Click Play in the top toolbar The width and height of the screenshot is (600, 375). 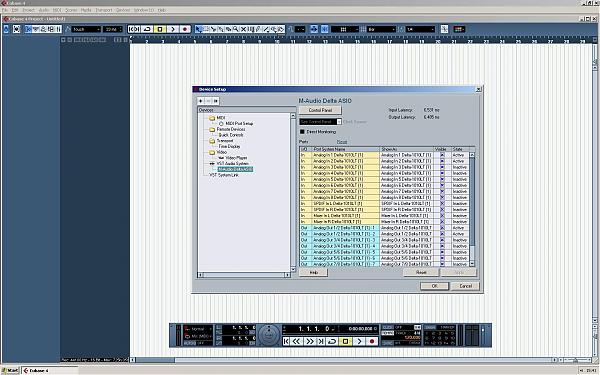173,29
